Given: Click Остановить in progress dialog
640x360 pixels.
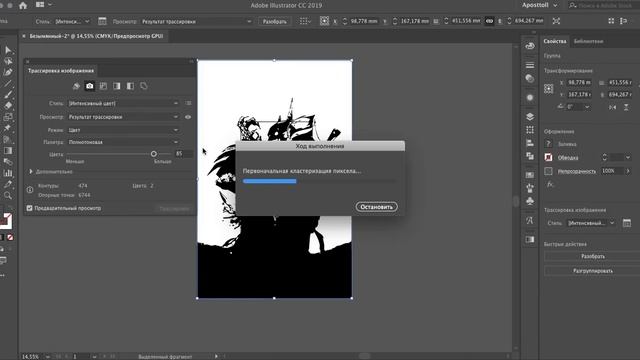Looking at the screenshot, I should (x=376, y=207).
